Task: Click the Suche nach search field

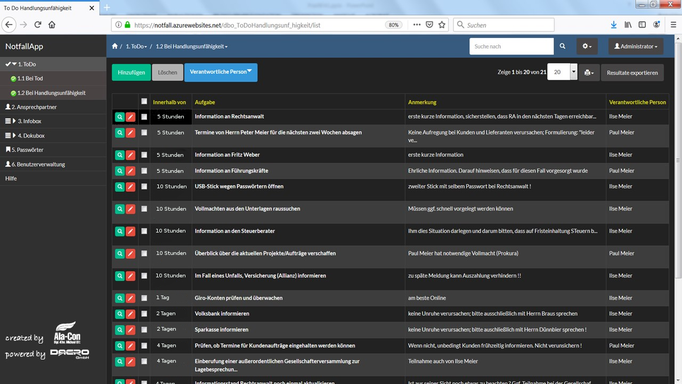Action: click(512, 46)
